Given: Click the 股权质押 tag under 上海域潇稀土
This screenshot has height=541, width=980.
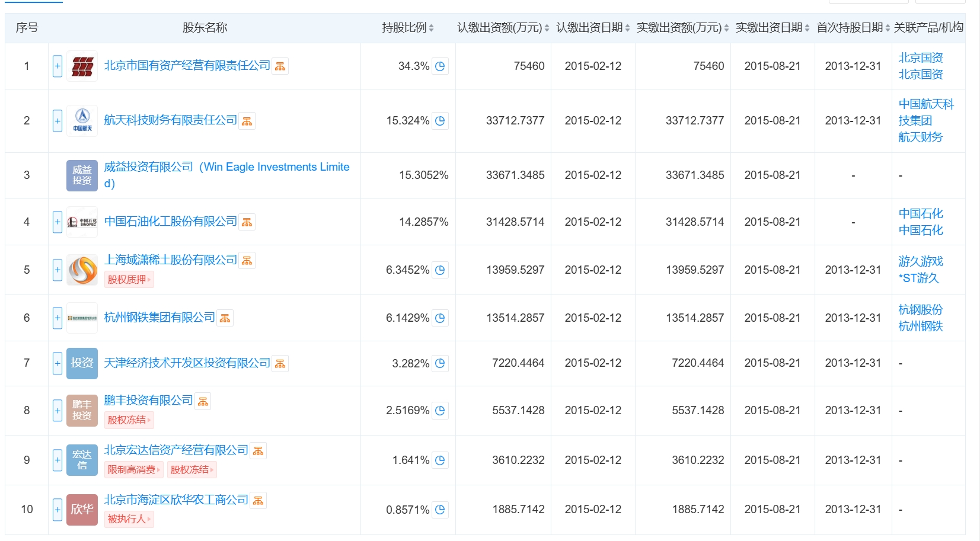Looking at the screenshot, I should [x=129, y=280].
